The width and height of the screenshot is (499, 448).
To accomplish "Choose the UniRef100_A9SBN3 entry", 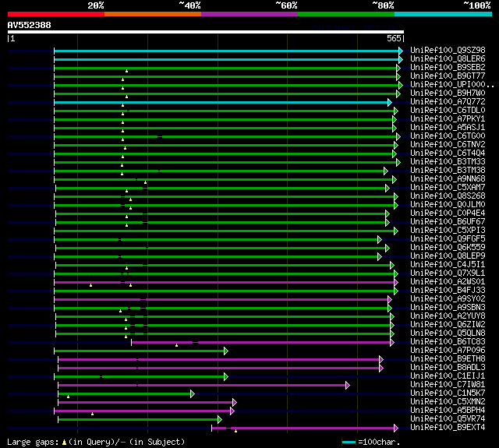I will coord(448,308).
